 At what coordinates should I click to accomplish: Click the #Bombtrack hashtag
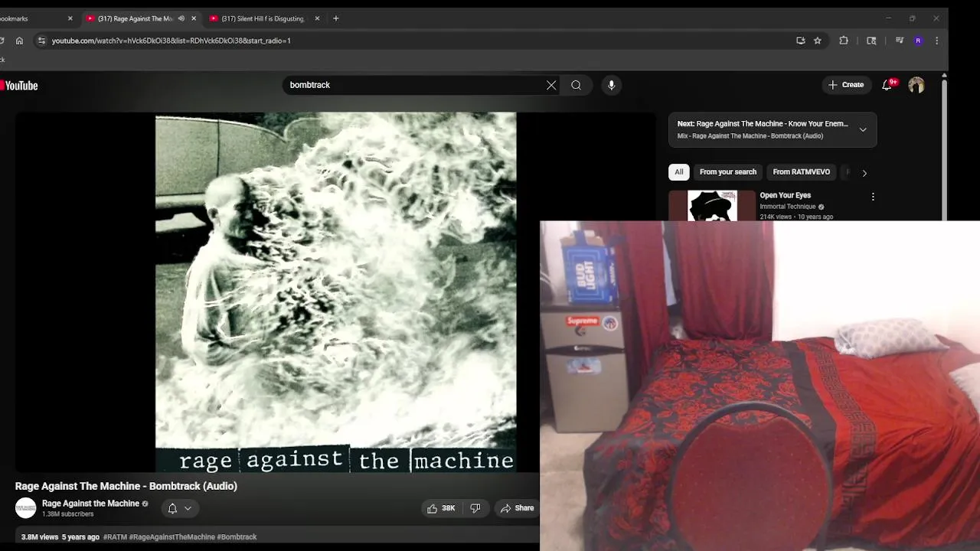coord(237,537)
